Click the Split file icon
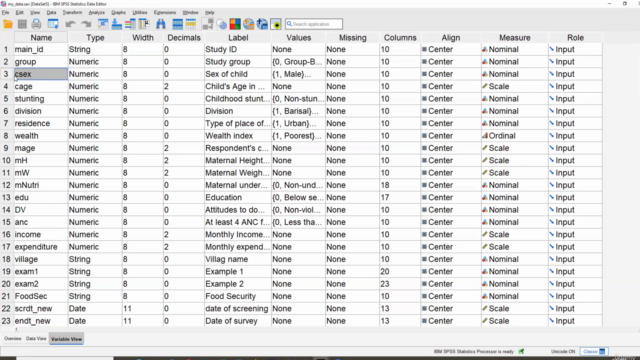The image size is (640, 360). pos(208,24)
